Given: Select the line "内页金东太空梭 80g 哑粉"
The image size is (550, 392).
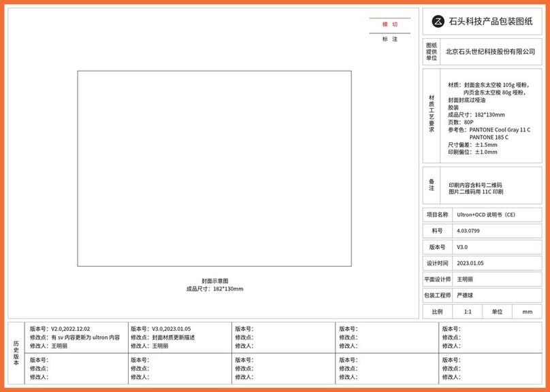Looking at the screenshot, I should pyautogui.click(x=495, y=93).
